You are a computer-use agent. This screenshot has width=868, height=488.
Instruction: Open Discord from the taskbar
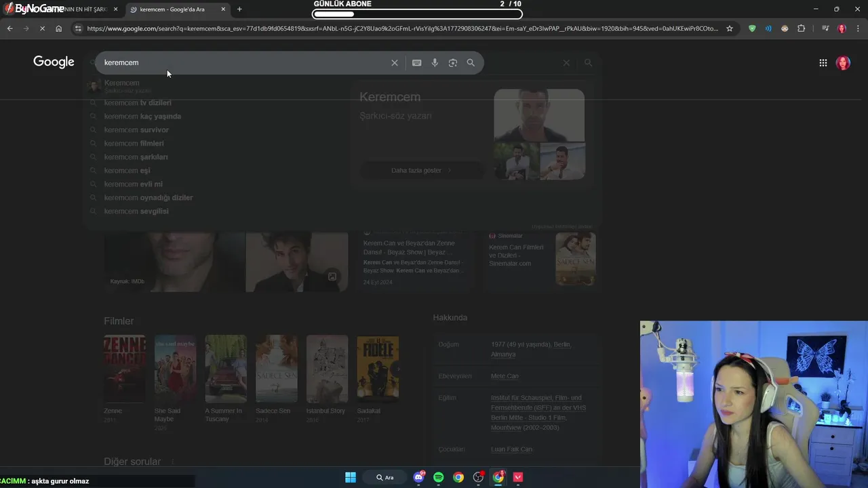coord(418,477)
